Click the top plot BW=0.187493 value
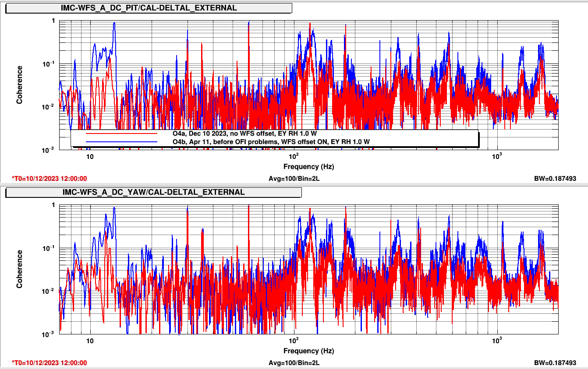 pos(555,179)
